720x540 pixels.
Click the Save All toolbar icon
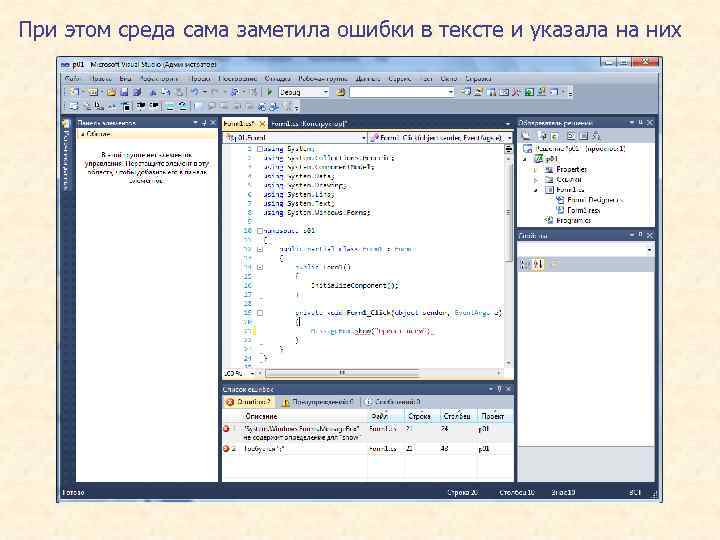click(x=136, y=92)
